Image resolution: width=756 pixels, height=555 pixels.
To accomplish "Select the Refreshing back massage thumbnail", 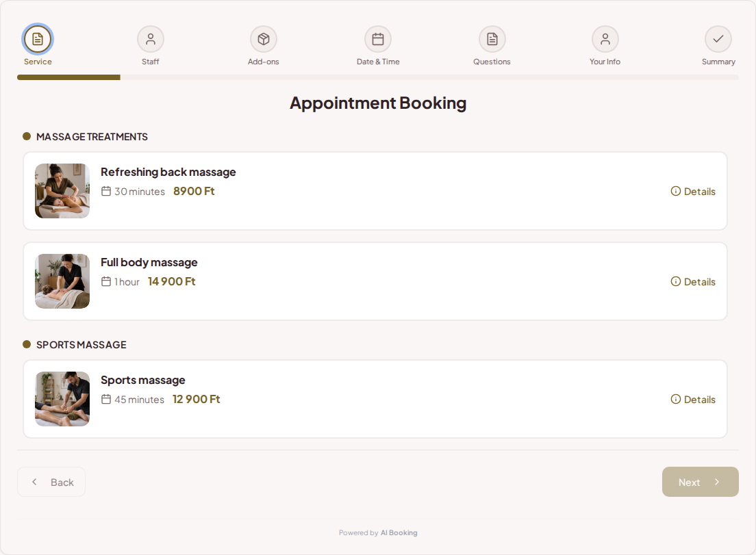I will (x=62, y=191).
